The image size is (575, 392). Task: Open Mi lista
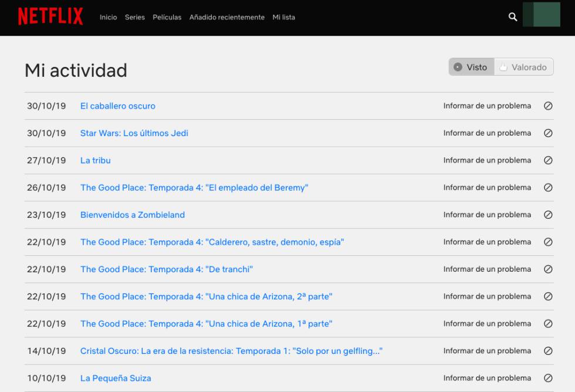pyautogui.click(x=283, y=17)
